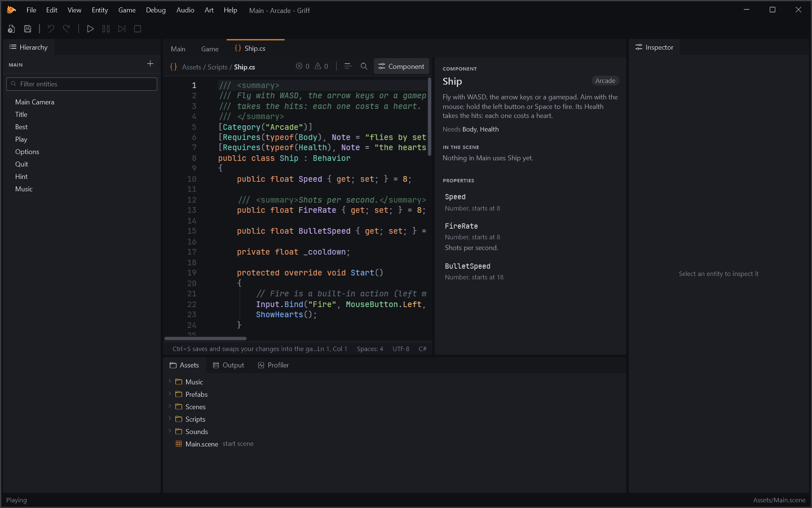Click the C# language status entry
Viewport: 812px width, 508px height.
click(x=422, y=349)
